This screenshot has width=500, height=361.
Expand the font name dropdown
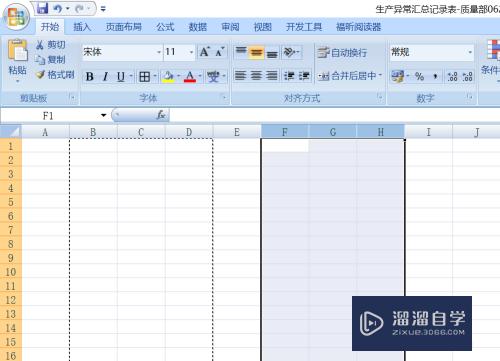tap(159, 52)
